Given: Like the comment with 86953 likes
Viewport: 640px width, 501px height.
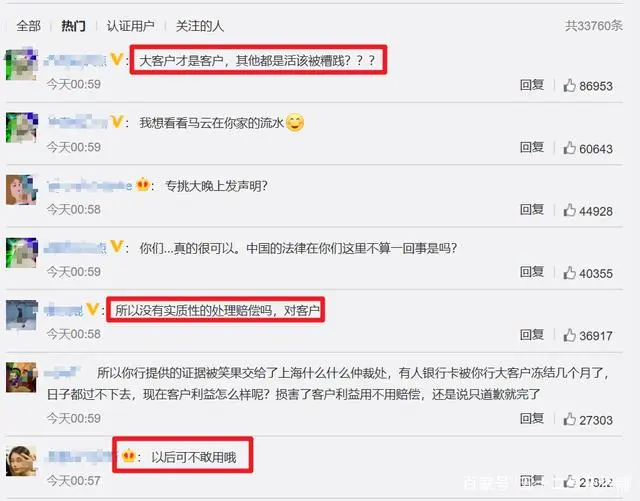Looking at the screenshot, I should coord(569,85).
